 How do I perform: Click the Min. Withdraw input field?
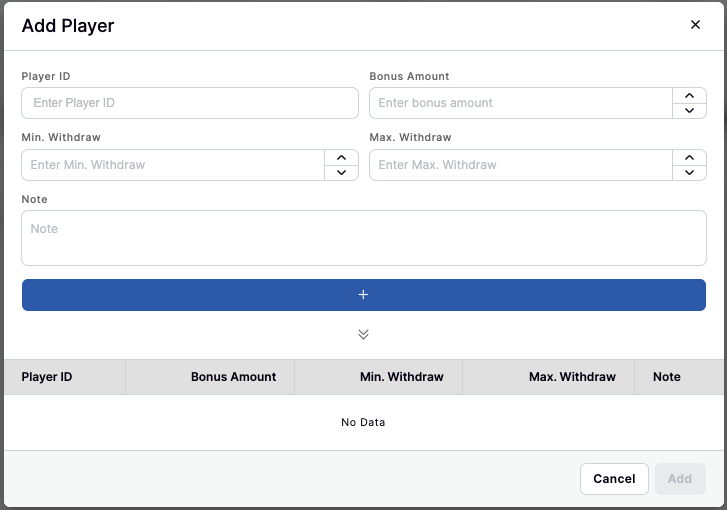(173, 165)
